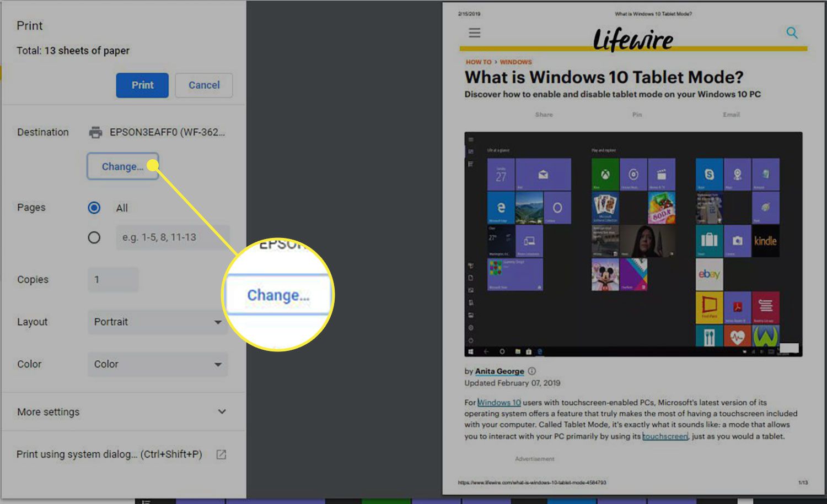
Task: Open Print using system dialog link
Action: point(109,454)
